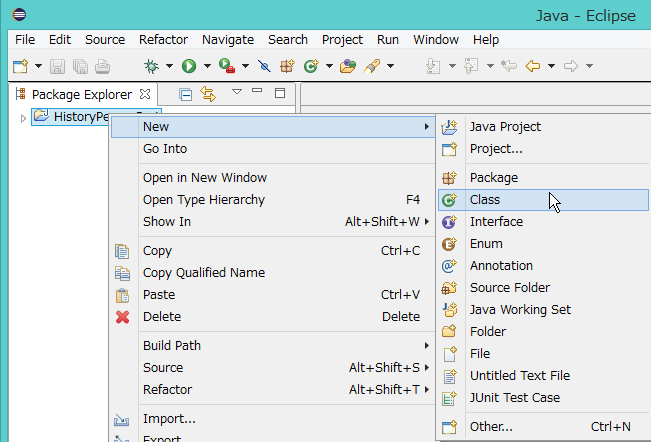Click the New wizard toolbar icon
Viewport: 651px width, 442px height.
(x=20, y=66)
